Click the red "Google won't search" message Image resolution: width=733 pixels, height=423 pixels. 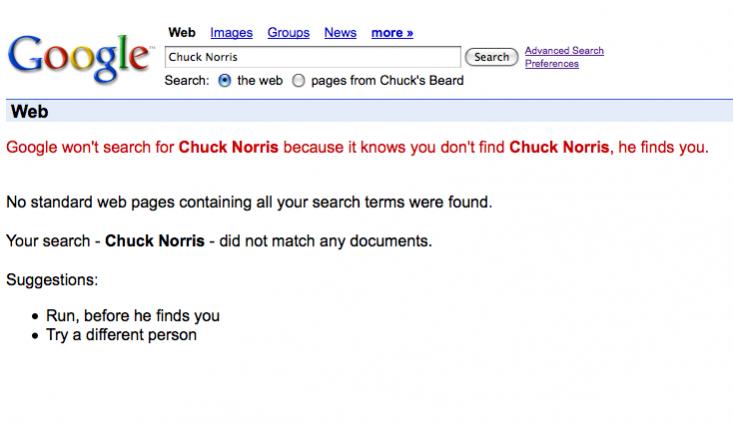click(x=357, y=148)
